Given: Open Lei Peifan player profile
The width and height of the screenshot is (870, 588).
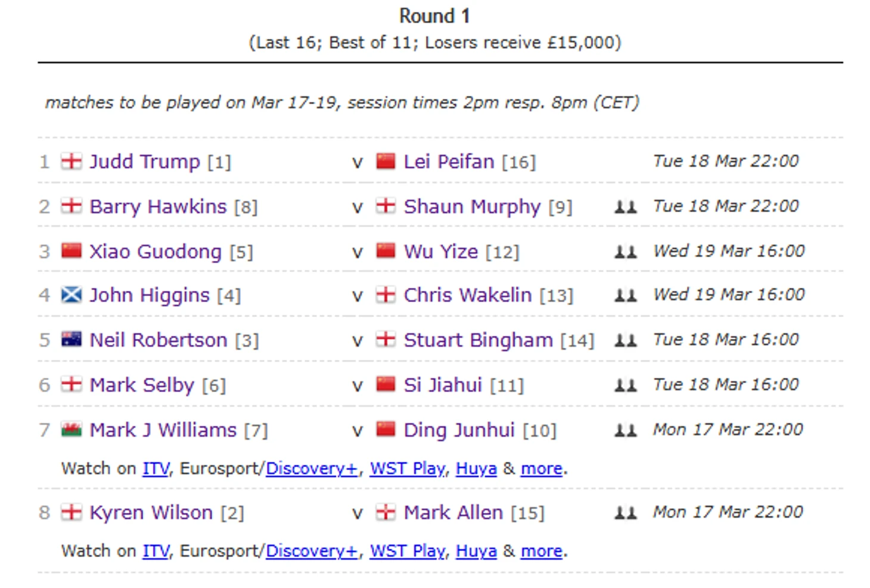Looking at the screenshot, I should 449,161.
